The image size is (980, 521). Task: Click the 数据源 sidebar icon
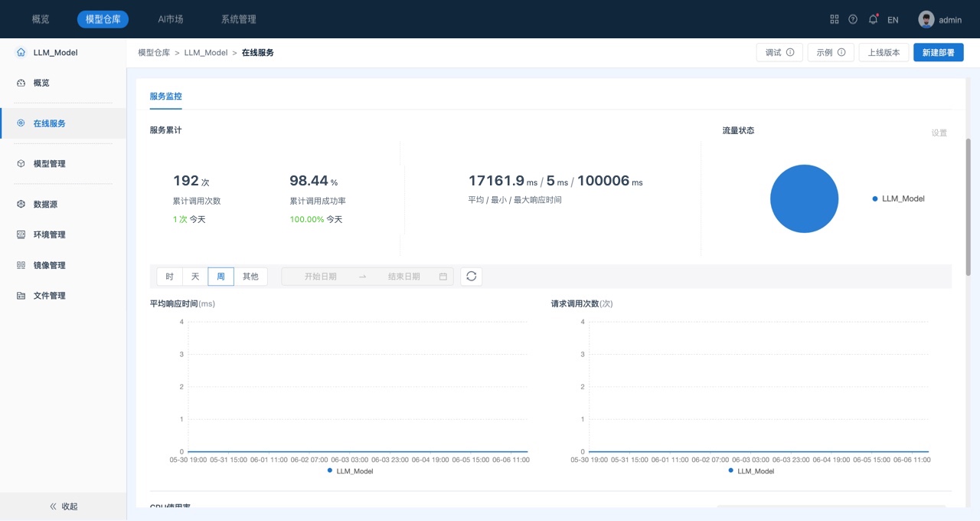pos(21,205)
